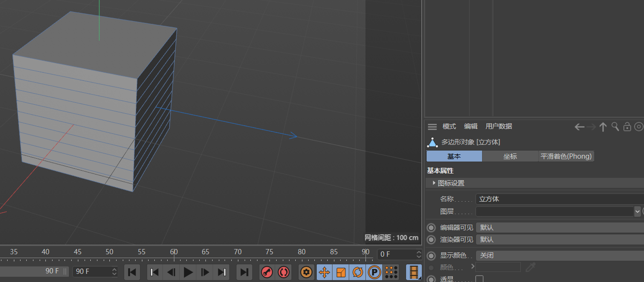
Task: Open the 图层 dropdown arrow
Action: click(x=637, y=211)
